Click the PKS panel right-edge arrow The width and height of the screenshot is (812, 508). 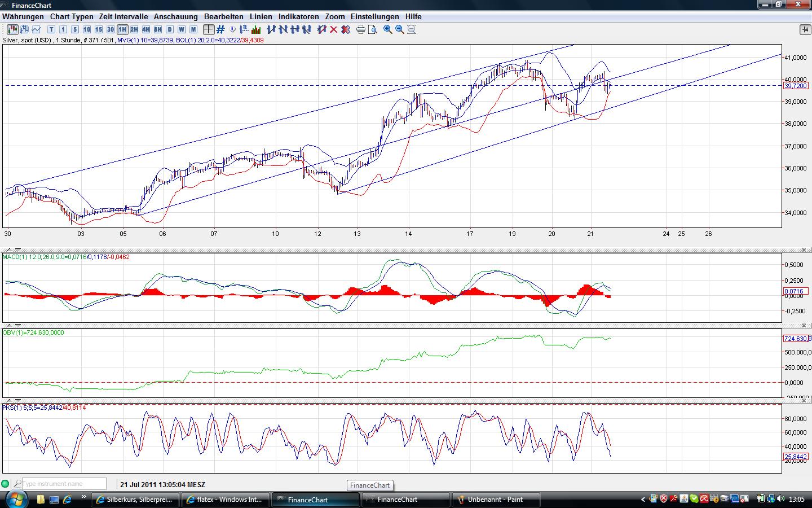[804, 401]
